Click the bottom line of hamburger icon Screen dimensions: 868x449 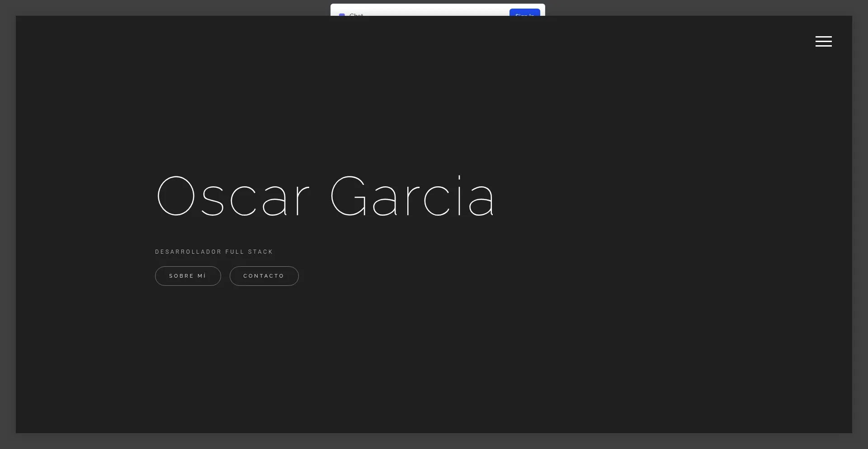click(823, 46)
